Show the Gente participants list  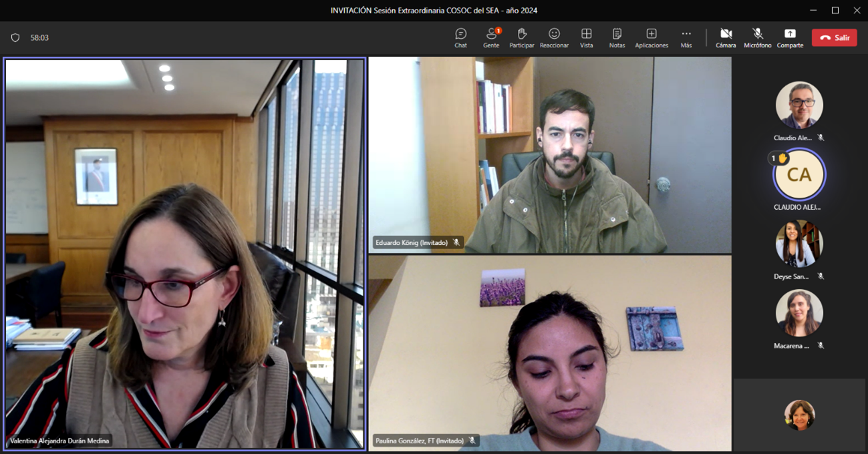pyautogui.click(x=491, y=37)
